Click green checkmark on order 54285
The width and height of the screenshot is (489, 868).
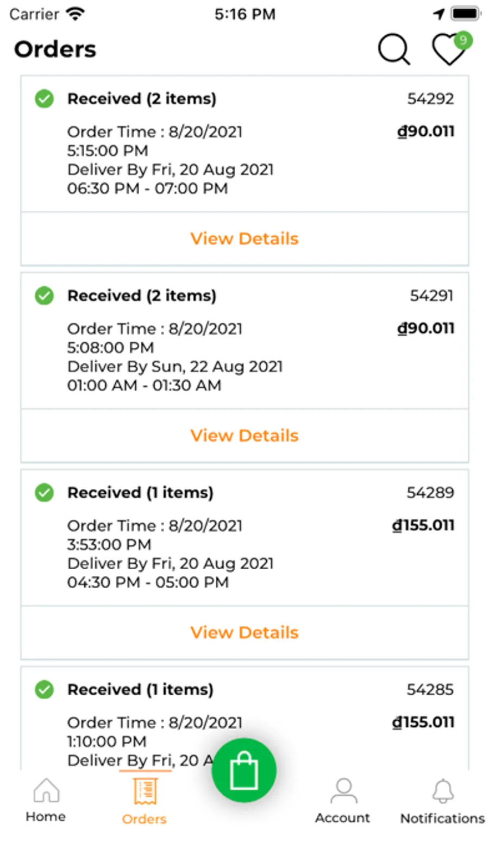tap(45, 689)
